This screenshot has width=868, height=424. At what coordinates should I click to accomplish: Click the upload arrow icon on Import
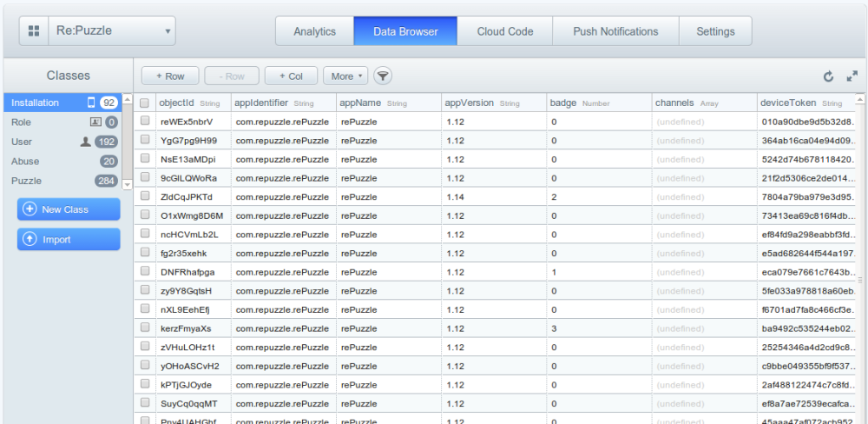pos(30,240)
